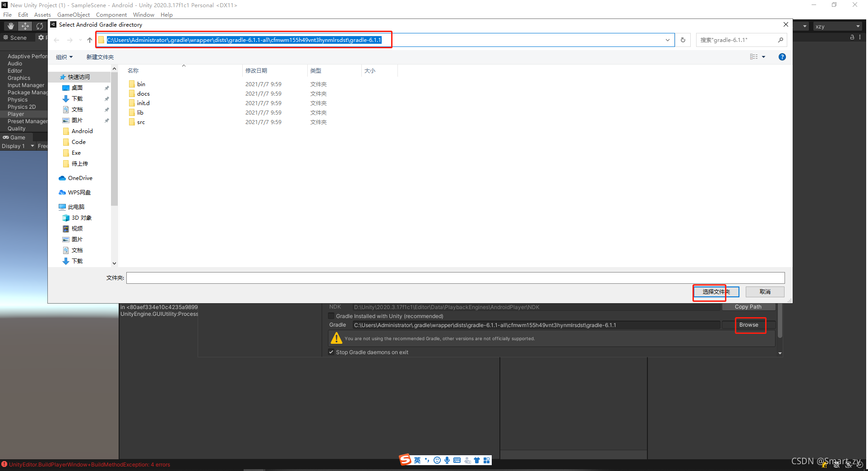Expand the address bar path dropdown
Viewport: 868px width, 471px height.
coord(667,40)
